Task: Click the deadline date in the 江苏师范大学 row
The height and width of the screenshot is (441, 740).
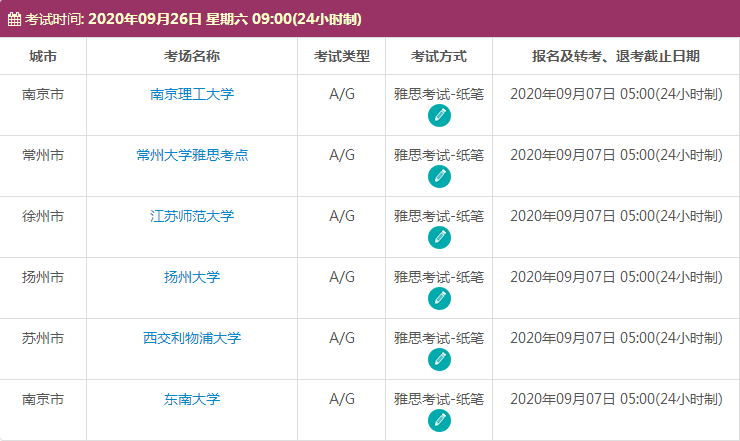Action: pyautogui.click(x=616, y=216)
